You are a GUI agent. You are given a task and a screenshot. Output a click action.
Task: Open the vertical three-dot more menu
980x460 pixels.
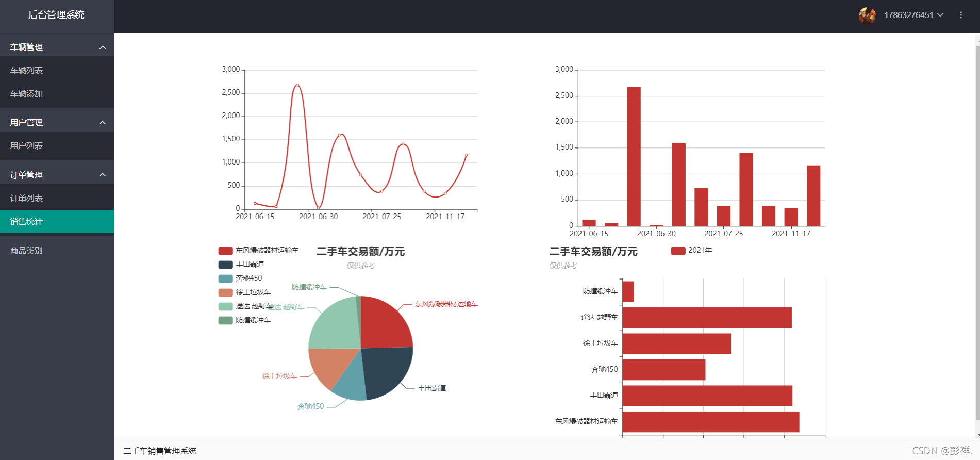tap(961, 15)
